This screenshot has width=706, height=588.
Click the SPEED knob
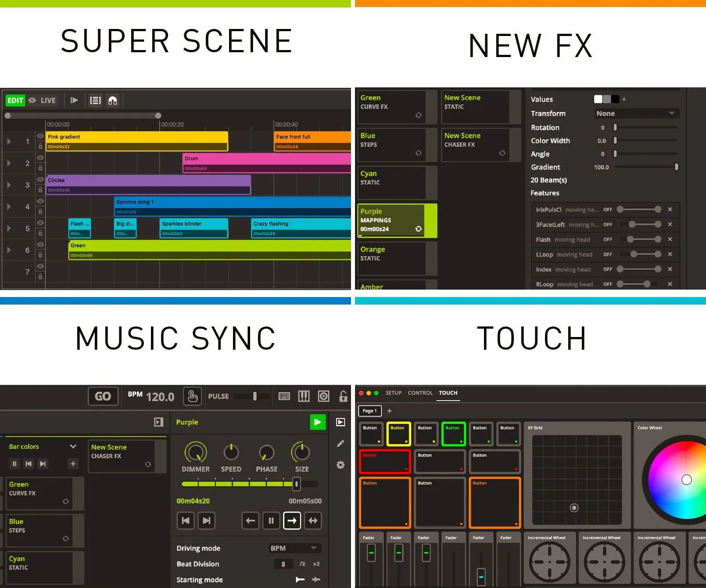pyautogui.click(x=231, y=452)
